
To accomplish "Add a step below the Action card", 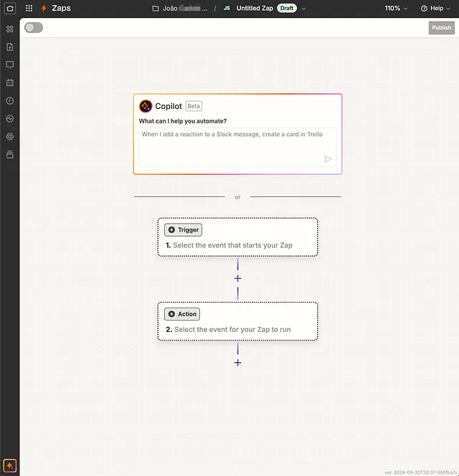I will click(238, 363).
